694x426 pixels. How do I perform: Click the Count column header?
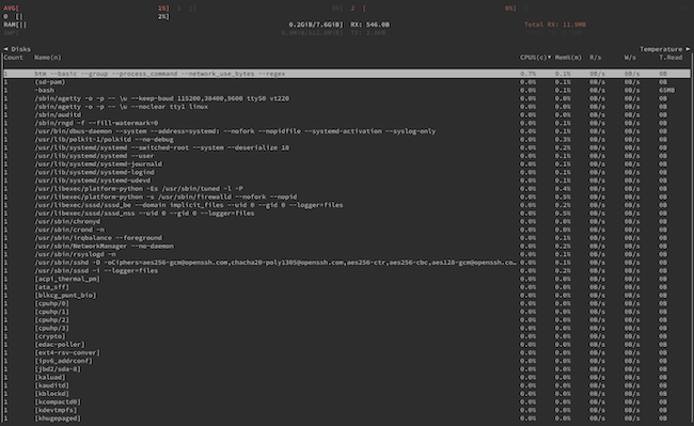(13, 57)
